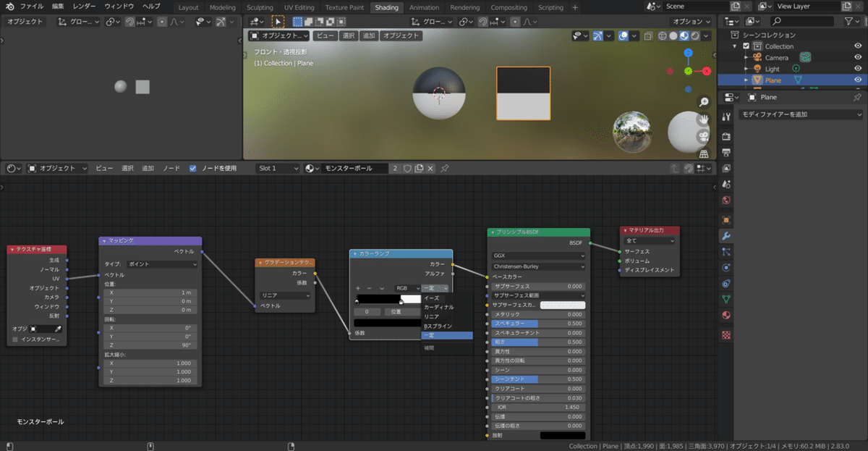Switch to the Texture Paint workspace tab
The height and width of the screenshot is (451, 868).
344,7
